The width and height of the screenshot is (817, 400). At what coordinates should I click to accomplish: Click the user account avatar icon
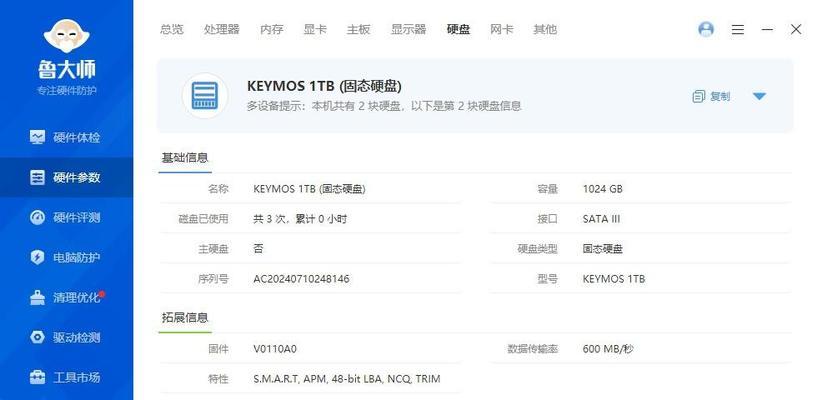pos(706,29)
